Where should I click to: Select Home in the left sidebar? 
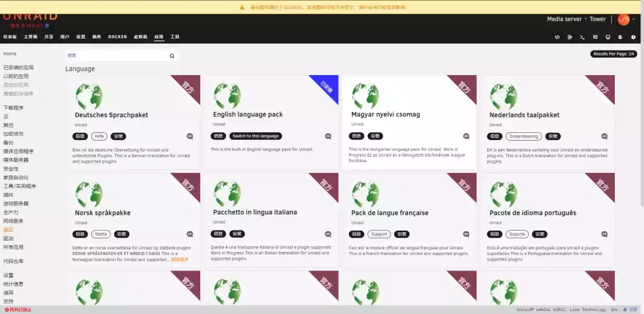(x=10, y=54)
